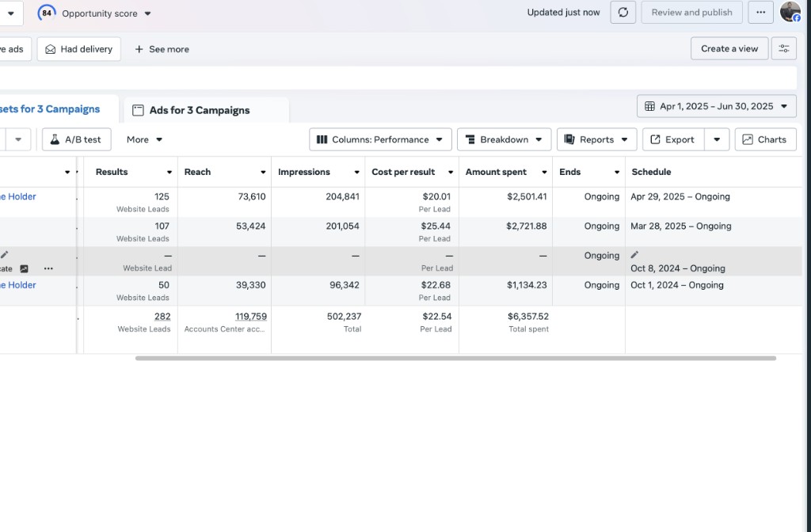The width and height of the screenshot is (811, 532).
Task: Open the Breakdown dropdown
Action: pos(504,139)
